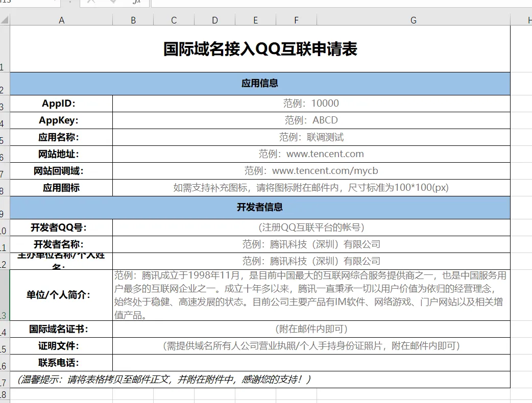Click inside the Name Box field
The width and height of the screenshot is (532, 403).
26,2
